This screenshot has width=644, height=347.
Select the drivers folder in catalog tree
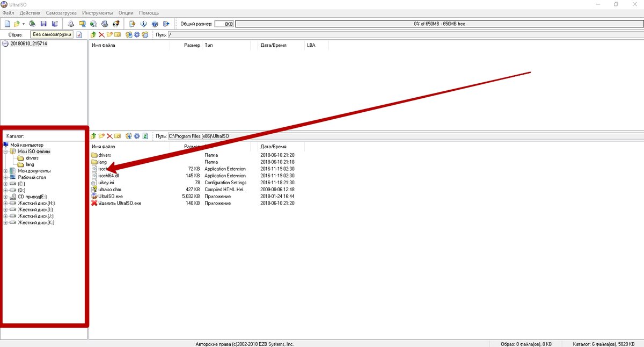[x=32, y=158]
